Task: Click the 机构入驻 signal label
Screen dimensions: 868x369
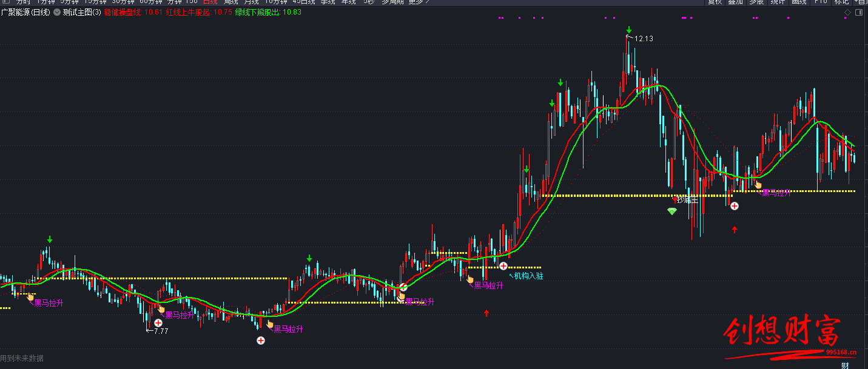Action: click(529, 276)
